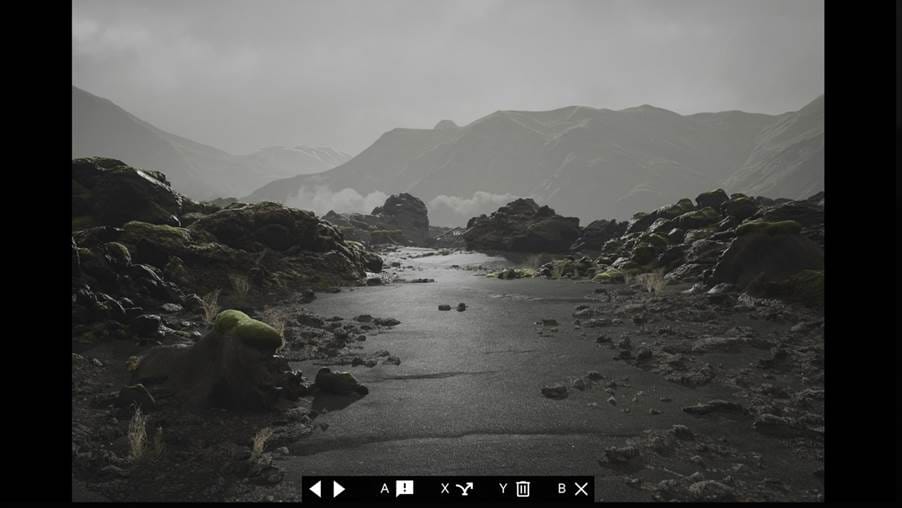Click the low cloud bank beneath the mountains
The image size is (902, 508).
340,200
